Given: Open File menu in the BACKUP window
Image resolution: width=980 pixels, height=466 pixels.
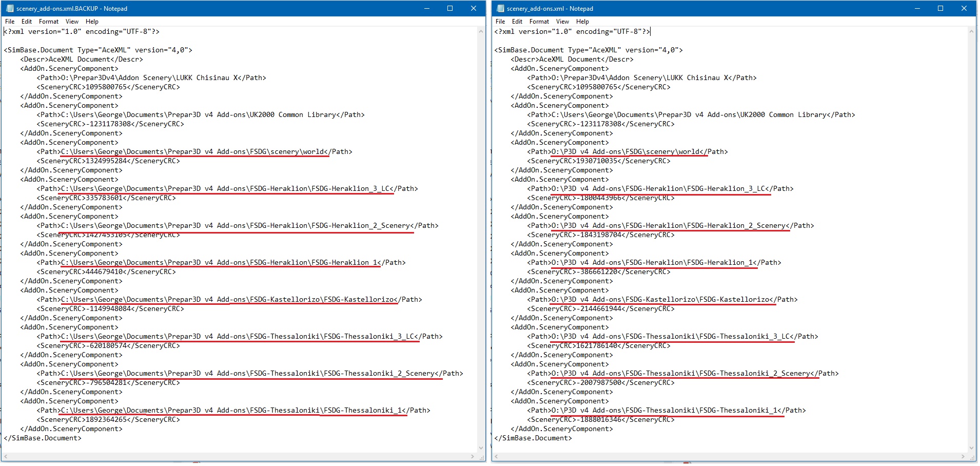Looking at the screenshot, I should 10,22.
